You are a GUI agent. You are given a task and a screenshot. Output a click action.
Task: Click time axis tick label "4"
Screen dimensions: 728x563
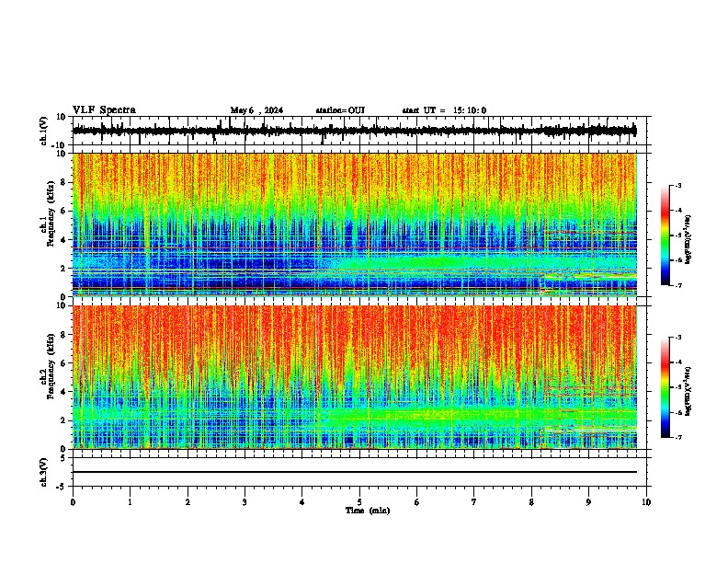coord(302,502)
